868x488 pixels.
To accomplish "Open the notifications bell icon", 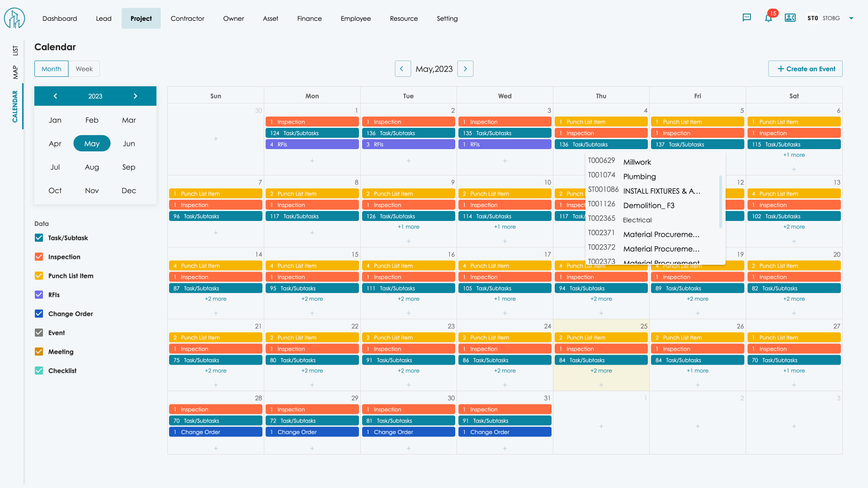I will [768, 18].
